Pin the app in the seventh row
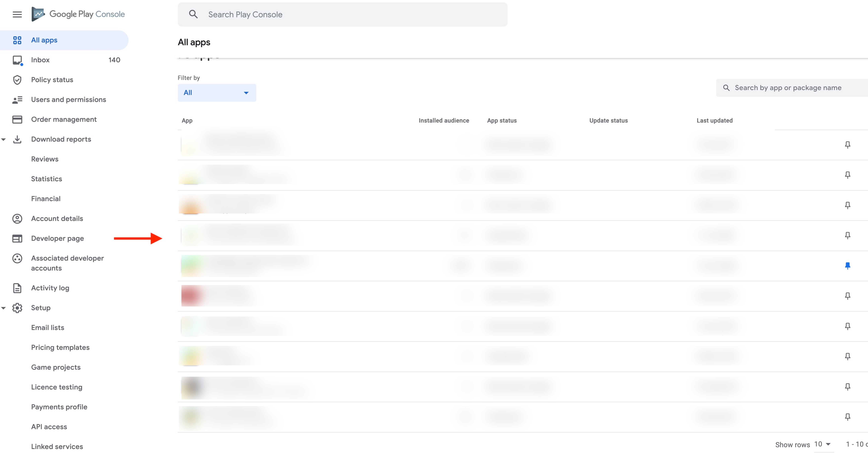 pyautogui.click(x=847, y=326)
